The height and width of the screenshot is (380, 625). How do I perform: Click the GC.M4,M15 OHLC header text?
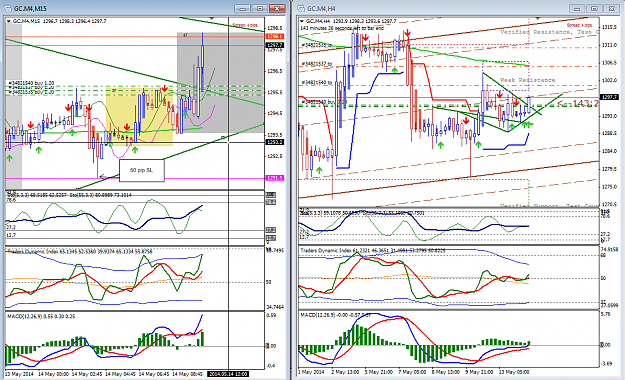pyautogui.click(x=60, y=21)
